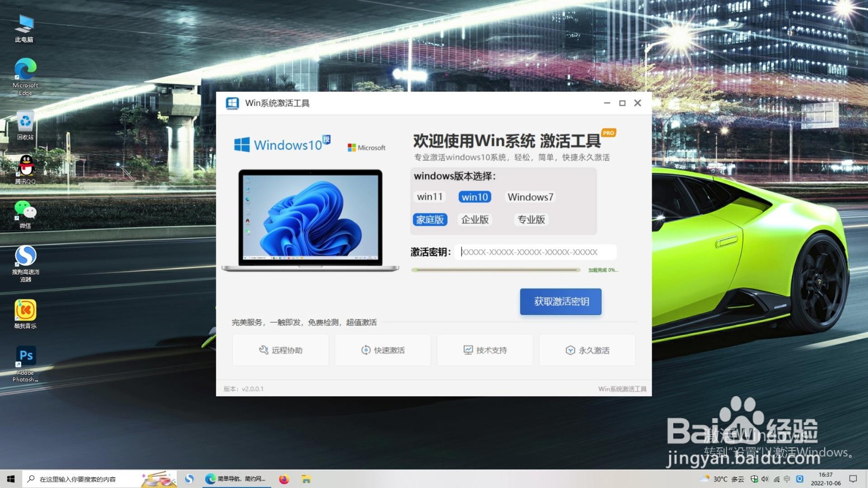This screenshot has height=488, width=868.
Task: Open Firefox from the taskbar
Action: pos(284,479)
